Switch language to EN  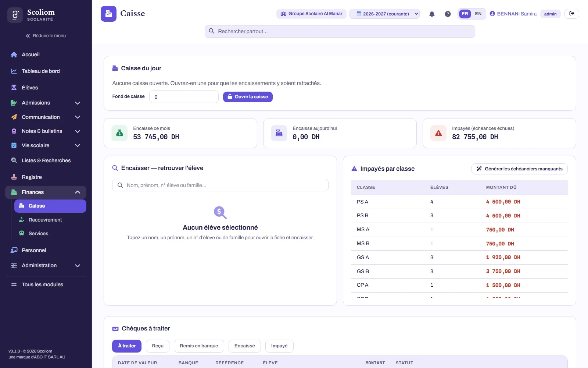point(478,14)
